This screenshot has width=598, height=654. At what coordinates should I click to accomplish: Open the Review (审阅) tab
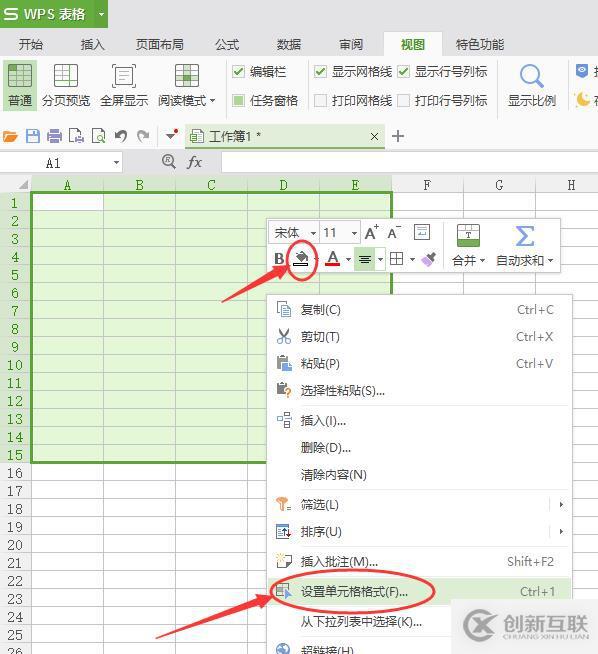(351, 44)
